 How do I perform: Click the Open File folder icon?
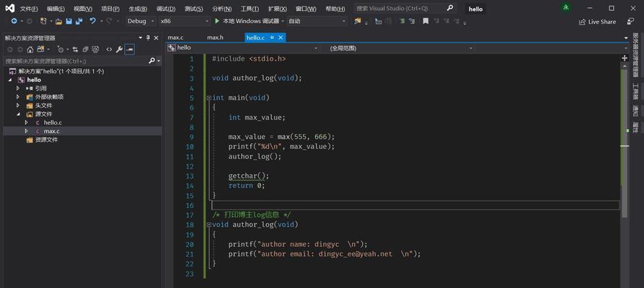pyautogui.click(x=58, y=22)
